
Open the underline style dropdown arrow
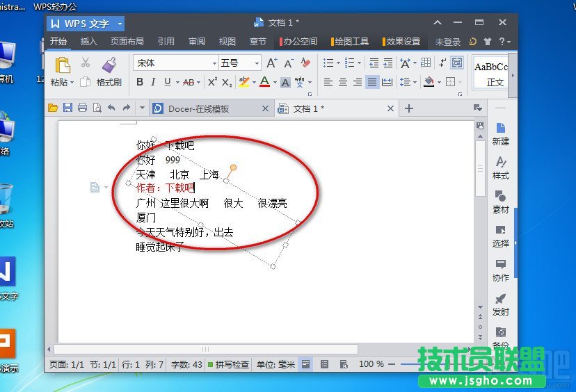[177, 82]
